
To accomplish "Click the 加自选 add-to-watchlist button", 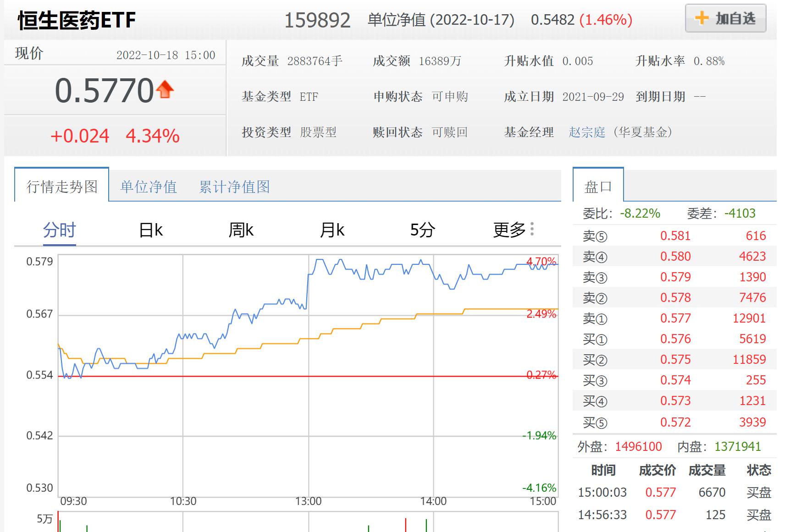I will [725, 18].
